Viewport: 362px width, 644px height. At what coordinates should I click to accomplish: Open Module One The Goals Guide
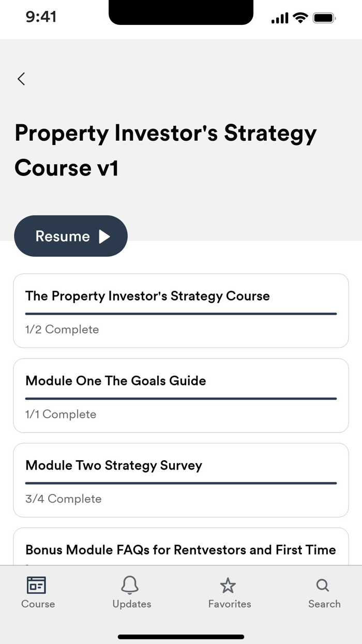click(x=181, y=394)
